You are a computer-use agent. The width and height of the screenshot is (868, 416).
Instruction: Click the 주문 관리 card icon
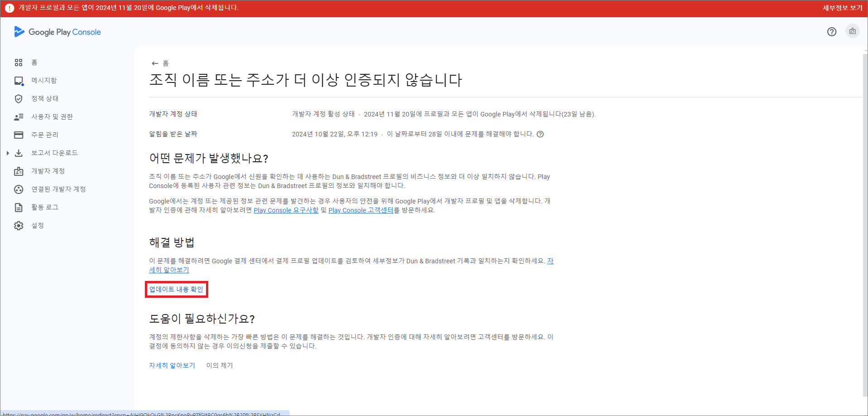tap(19, 135)
